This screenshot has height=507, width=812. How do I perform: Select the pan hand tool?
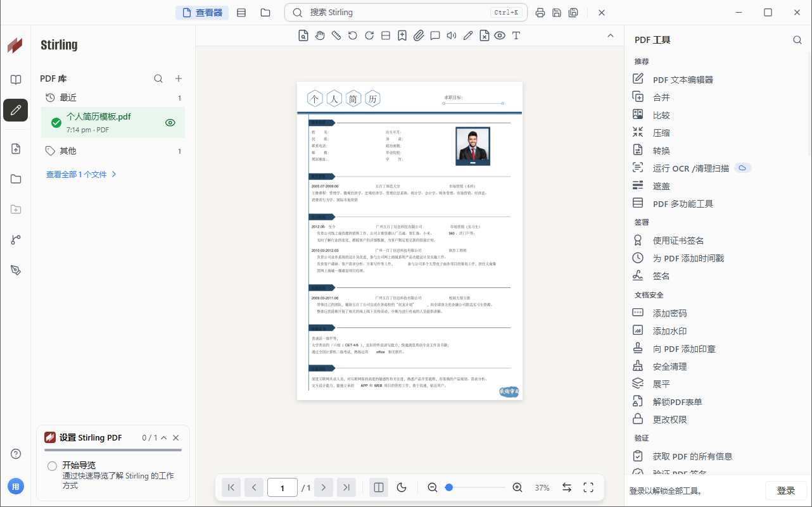coord(320,35)
